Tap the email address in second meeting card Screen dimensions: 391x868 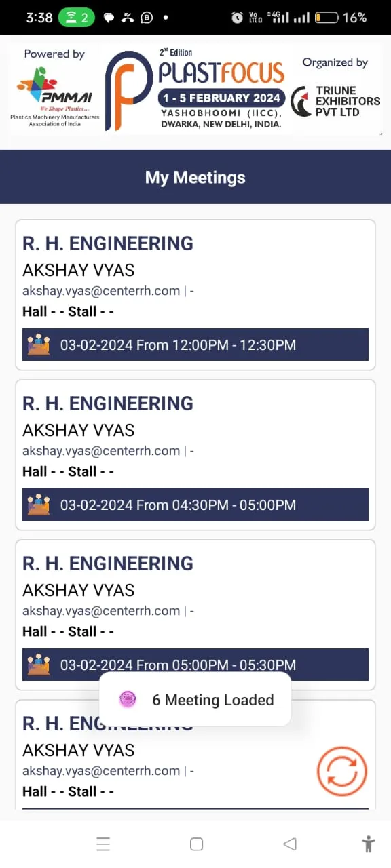pos(101,451)
